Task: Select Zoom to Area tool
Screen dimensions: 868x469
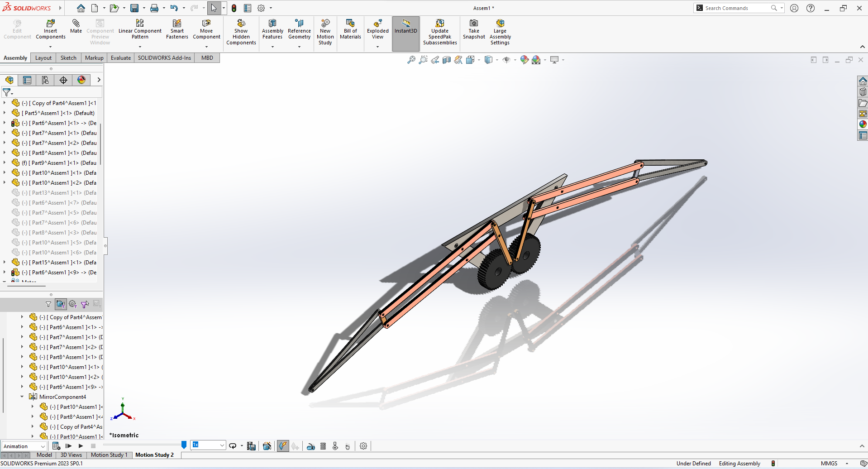Action: [x=423, y=60]
